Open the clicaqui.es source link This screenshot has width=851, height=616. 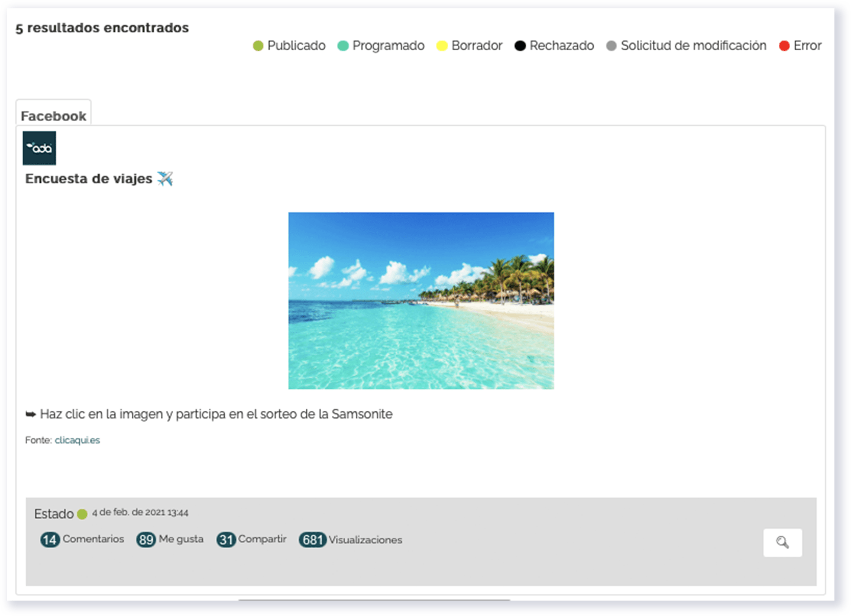[x=77, y=440]
